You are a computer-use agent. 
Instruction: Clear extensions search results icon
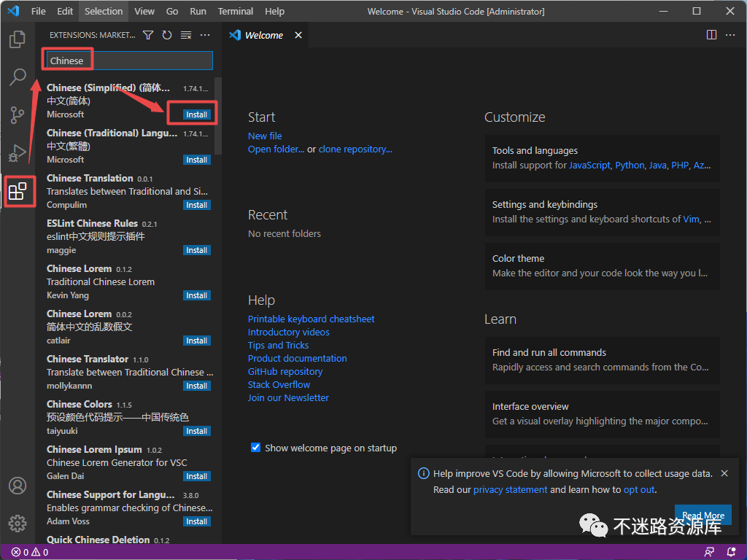tap(186, 35)
